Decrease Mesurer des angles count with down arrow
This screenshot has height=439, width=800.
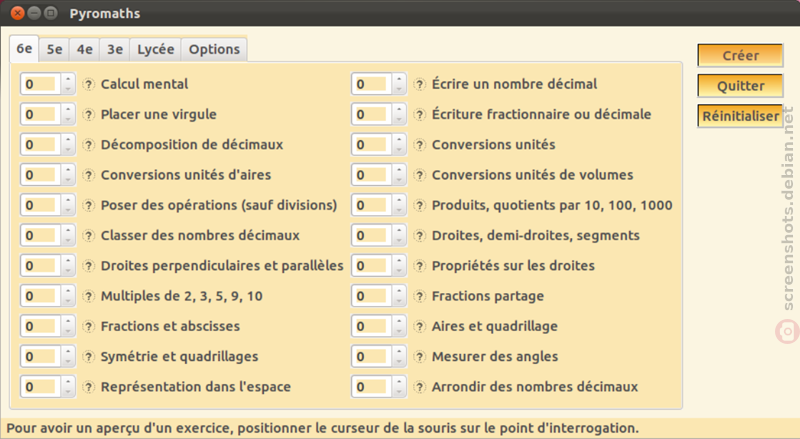point(399,362)
